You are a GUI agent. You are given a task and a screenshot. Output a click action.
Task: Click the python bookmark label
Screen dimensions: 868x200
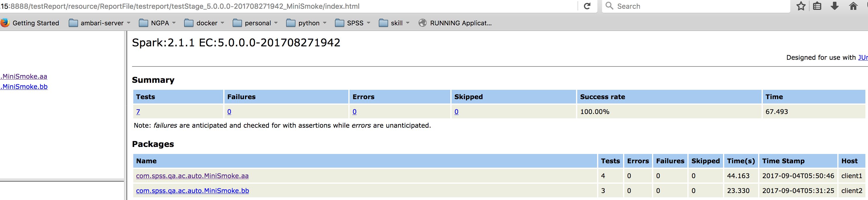309,23
